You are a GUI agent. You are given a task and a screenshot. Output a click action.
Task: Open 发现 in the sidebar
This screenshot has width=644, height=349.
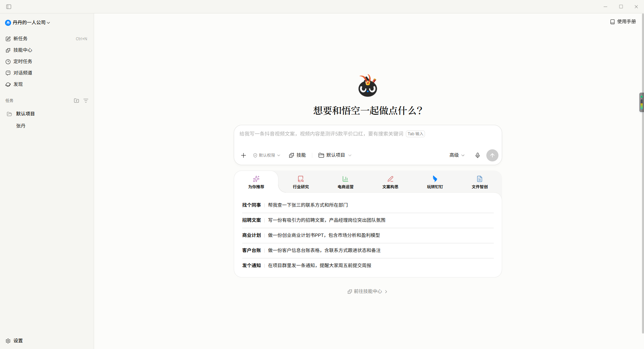point(47,85)
